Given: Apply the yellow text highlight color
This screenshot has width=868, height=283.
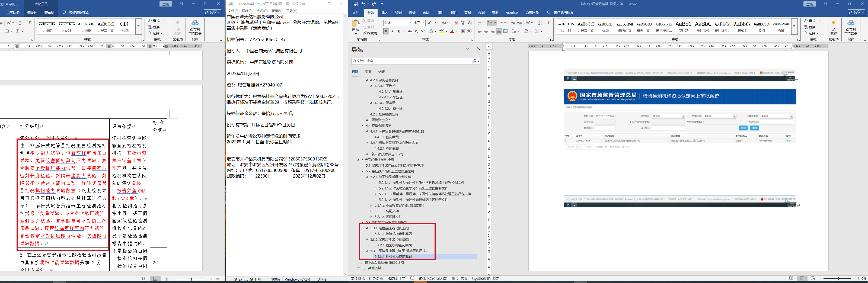Looking at the screenshot, I should tap(441, 31).
